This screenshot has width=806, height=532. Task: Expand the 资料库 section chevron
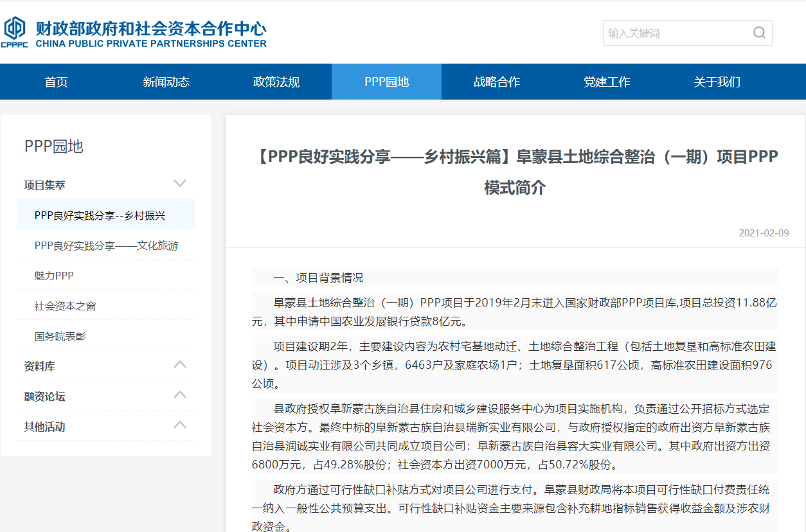[180, 365]
